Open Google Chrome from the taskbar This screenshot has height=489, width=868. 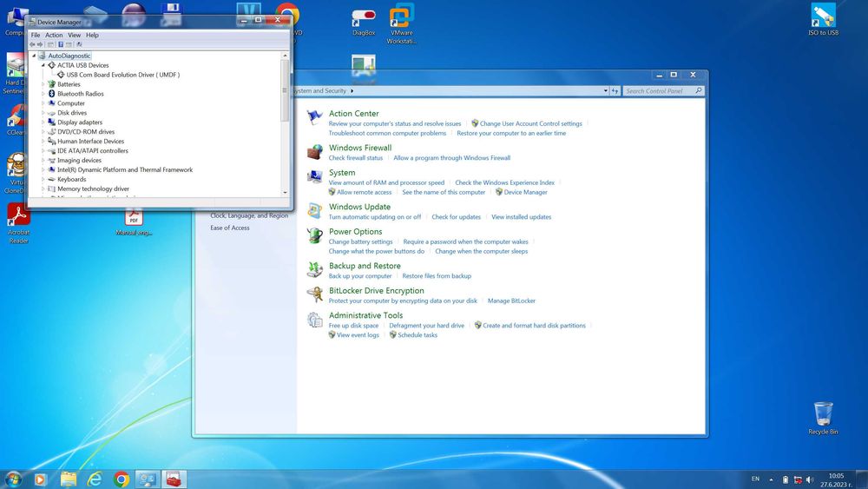[x=122, y=479]
